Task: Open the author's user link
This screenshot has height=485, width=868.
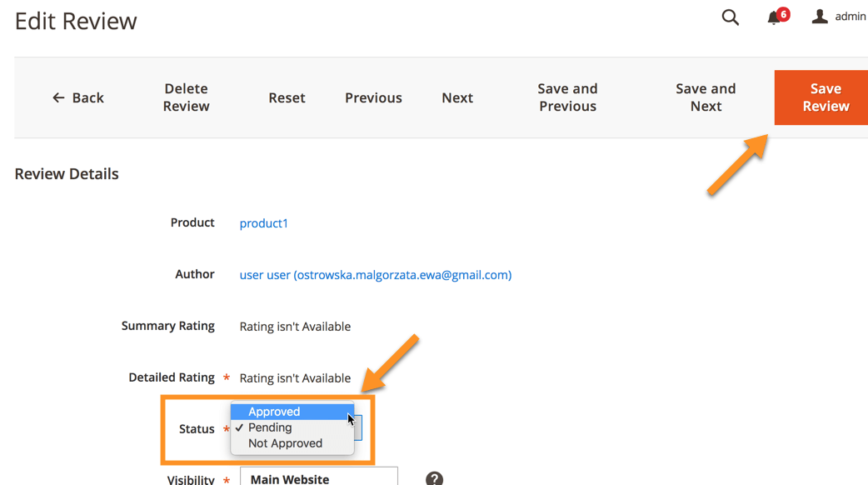Action: point(375,275)
